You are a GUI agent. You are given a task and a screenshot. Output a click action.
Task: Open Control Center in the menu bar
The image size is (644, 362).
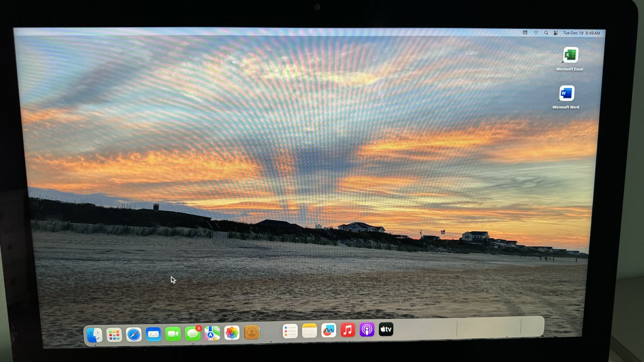pos(556,33)
